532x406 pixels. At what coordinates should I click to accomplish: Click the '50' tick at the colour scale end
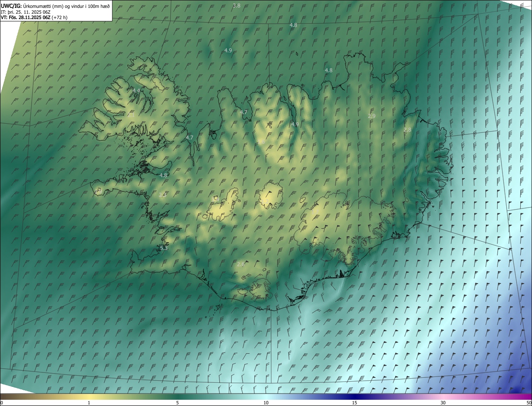(x=529, y=403)
